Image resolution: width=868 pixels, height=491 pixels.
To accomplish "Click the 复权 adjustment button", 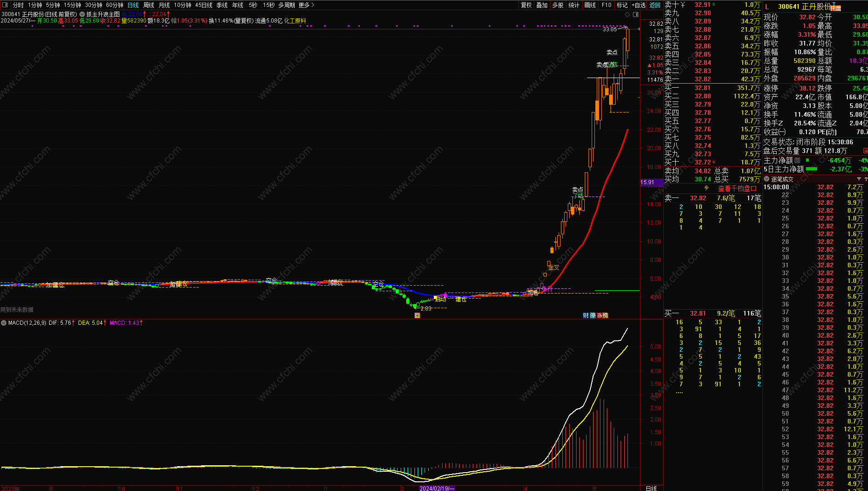I will [x=526, y=5].
